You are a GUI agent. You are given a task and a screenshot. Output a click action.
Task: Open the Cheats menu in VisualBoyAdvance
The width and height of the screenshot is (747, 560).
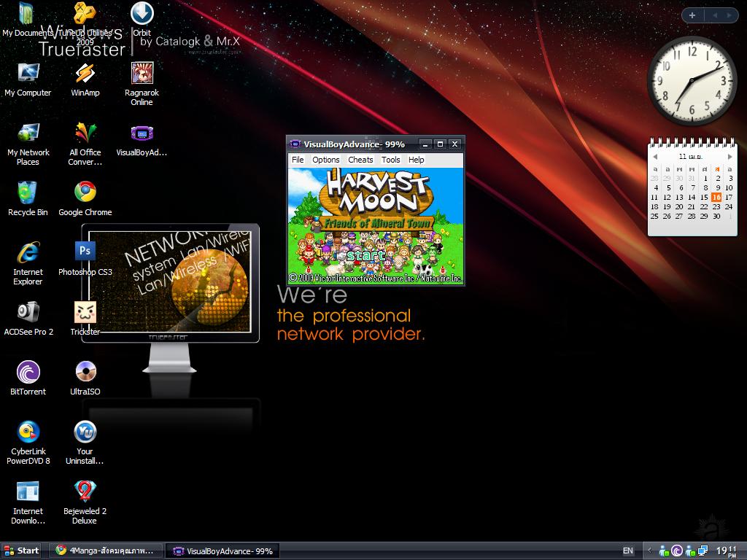coord(360,160)
